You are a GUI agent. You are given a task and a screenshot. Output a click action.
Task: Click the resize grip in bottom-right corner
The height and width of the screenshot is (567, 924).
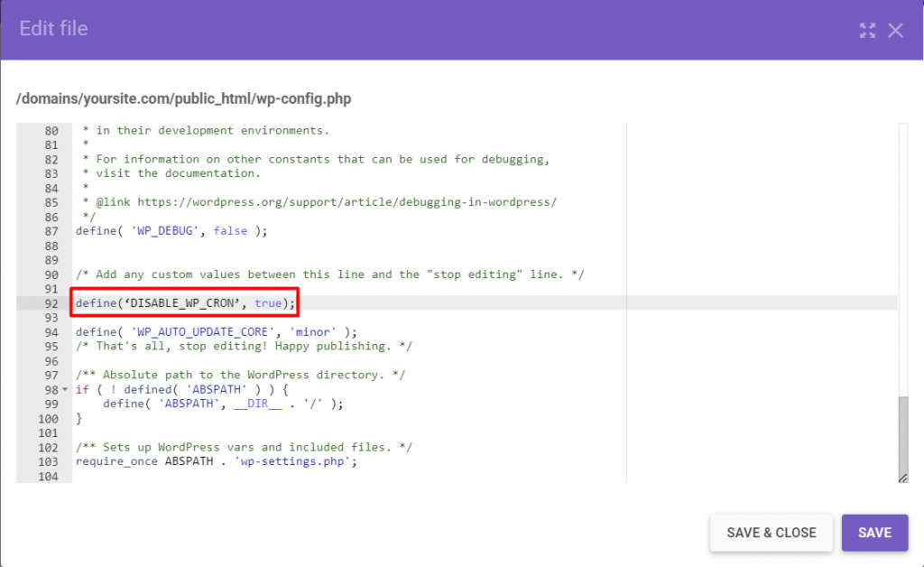902,476
